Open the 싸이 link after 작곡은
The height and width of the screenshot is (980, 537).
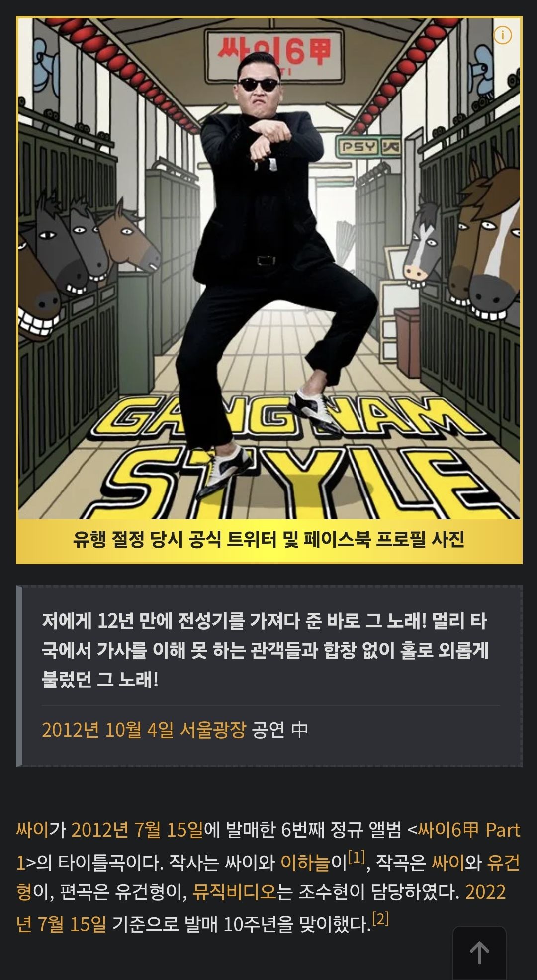(x=447, y=861)
